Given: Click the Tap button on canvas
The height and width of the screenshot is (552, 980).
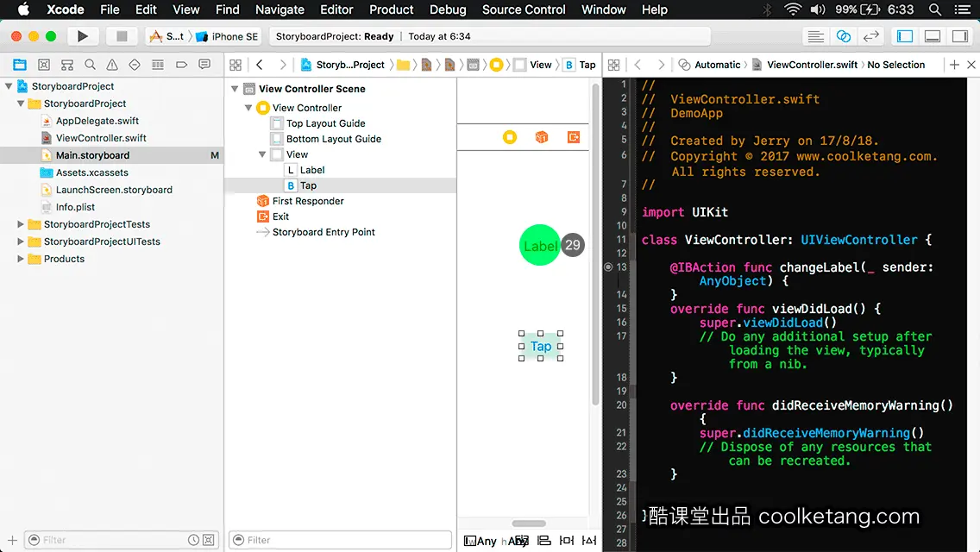Looking at the screenshot, I should point(541,347).
